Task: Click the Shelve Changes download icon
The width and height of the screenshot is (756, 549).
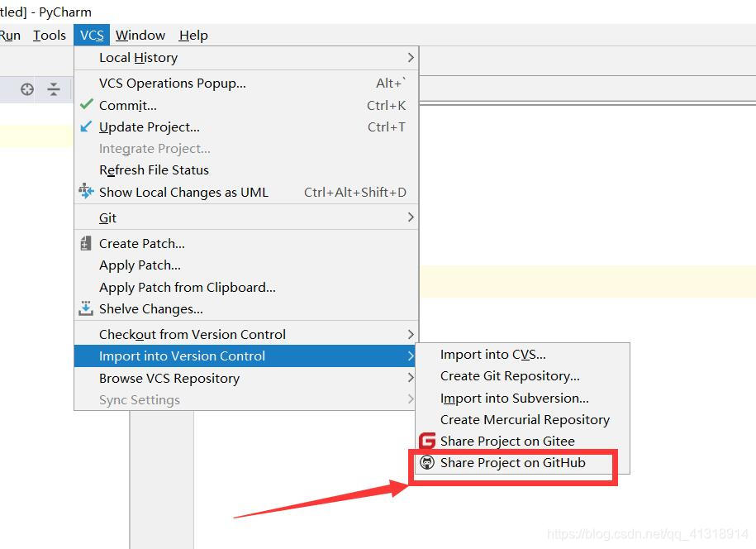Action: tap(86, 308)
